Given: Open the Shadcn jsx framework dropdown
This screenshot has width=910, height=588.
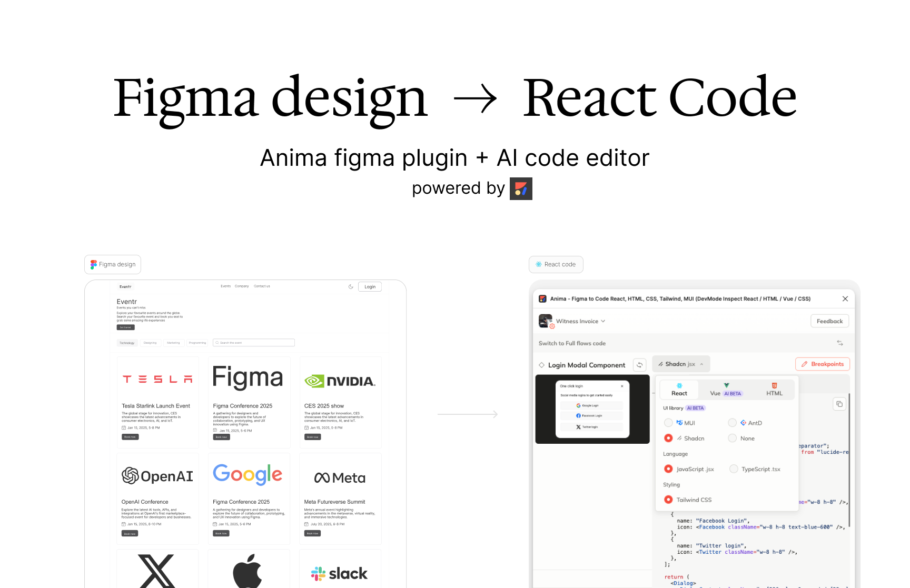Looking at the screenshot, I should pos(681,364).
